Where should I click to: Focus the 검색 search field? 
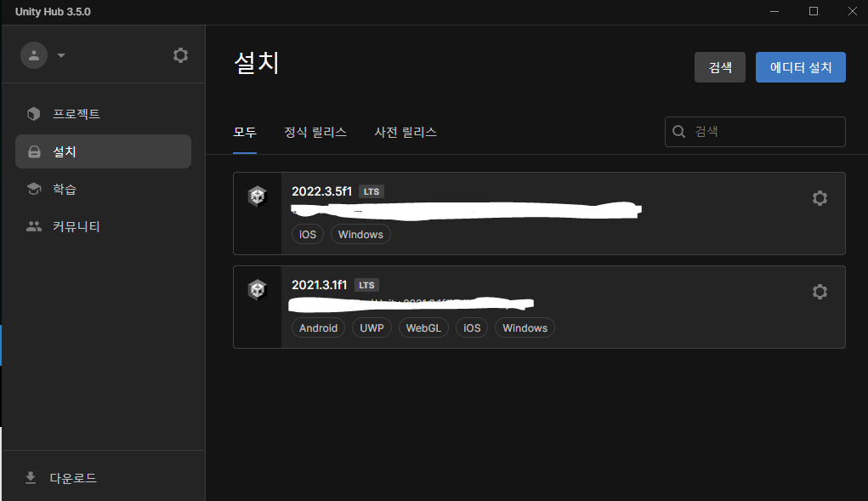(755, 132)
